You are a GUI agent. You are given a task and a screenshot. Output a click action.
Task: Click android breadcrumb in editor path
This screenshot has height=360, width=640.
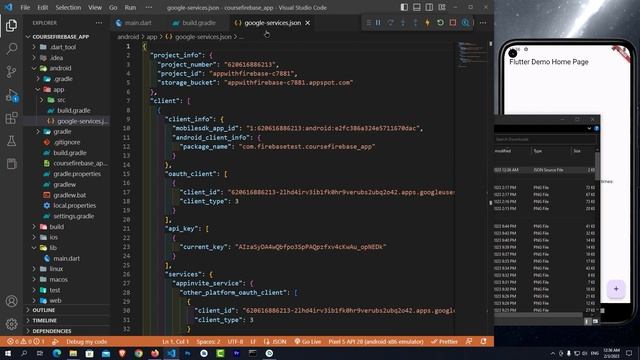pyautogui.click(x=128, y=37)
